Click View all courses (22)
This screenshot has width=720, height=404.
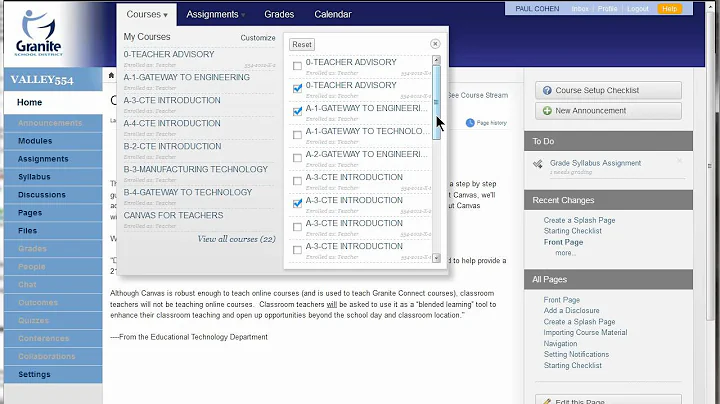[x=236, y=239]
